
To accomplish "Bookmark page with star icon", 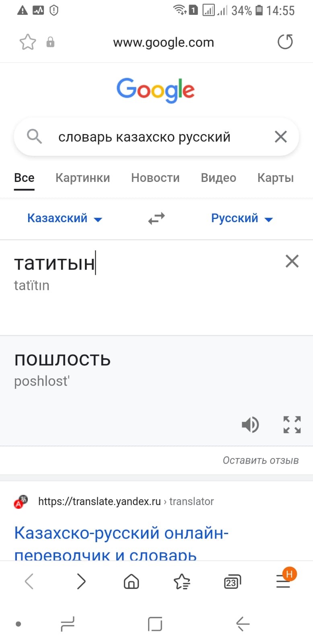I will coord(27,42).
